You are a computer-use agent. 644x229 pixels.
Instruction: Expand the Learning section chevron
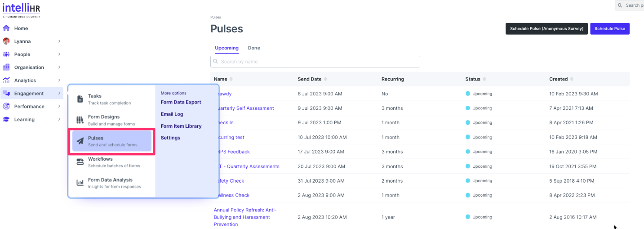(59, 120)
